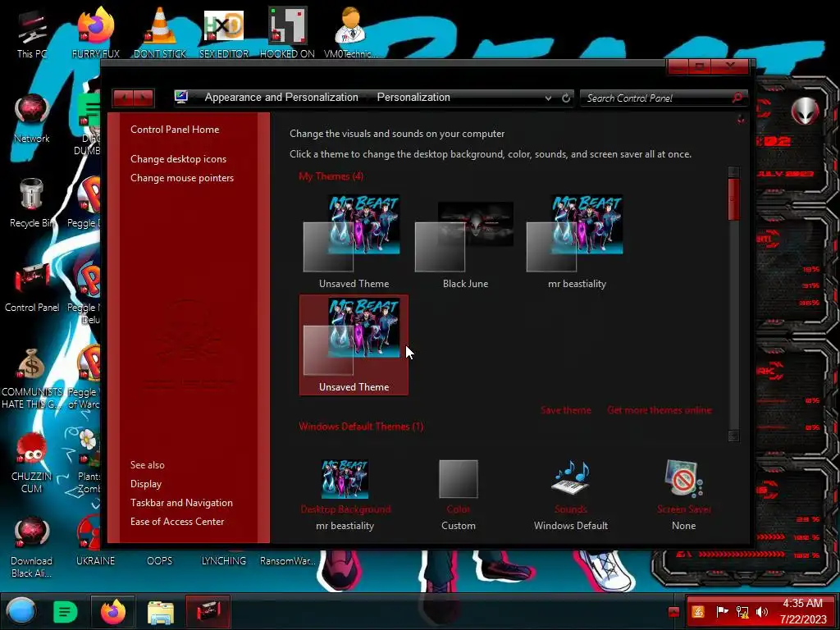Select the highlighted Unsaved Theme
The image size is (840, 630).
tap(354, 345)
